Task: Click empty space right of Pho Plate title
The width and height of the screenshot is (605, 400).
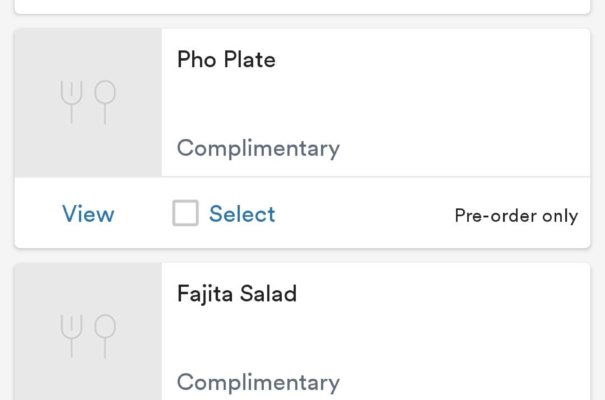Action: click(x=430, y=60)
